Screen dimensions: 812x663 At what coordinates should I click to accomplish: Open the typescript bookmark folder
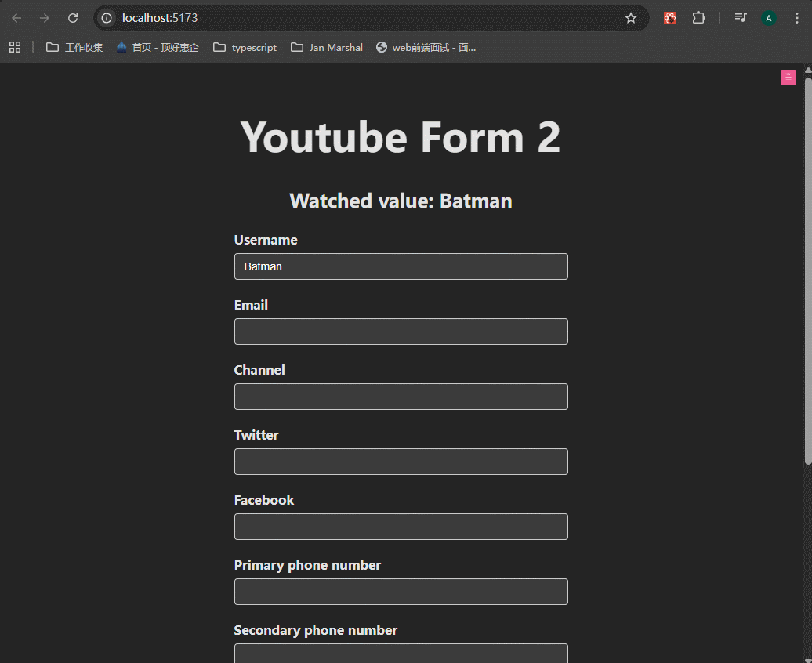pos(245,47)
